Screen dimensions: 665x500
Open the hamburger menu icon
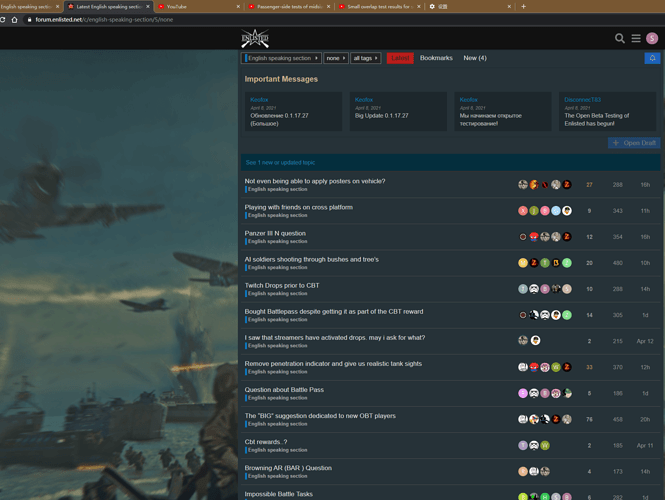point(636,39)
